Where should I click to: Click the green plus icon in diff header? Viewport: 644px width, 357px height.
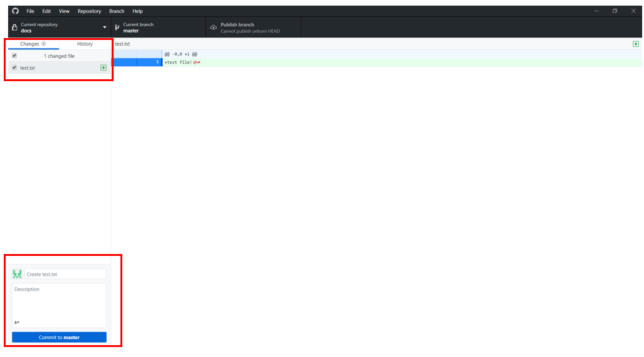(636, 44)
